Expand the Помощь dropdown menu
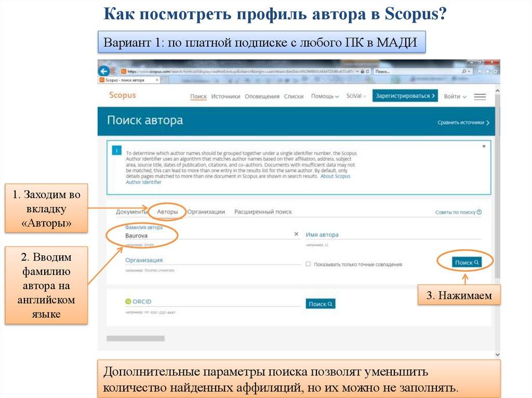This screenshot has width=532, height=398. tap(325, 96)
